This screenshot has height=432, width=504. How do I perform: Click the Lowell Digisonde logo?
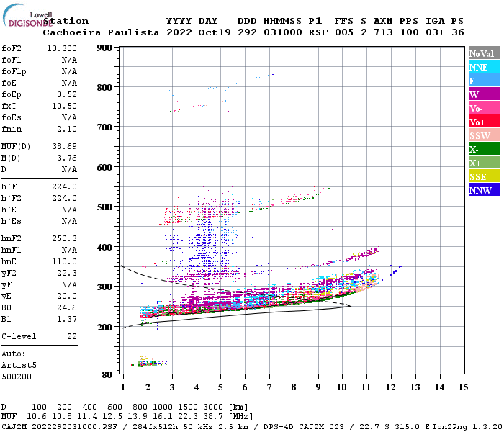(27, 15)
